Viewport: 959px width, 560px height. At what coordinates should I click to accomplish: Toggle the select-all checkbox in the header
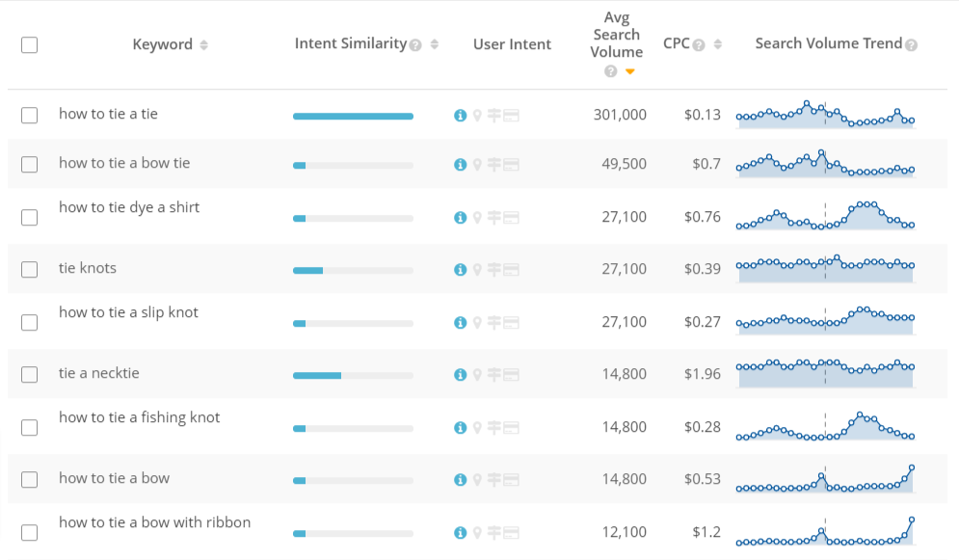(x=29, y=44)
